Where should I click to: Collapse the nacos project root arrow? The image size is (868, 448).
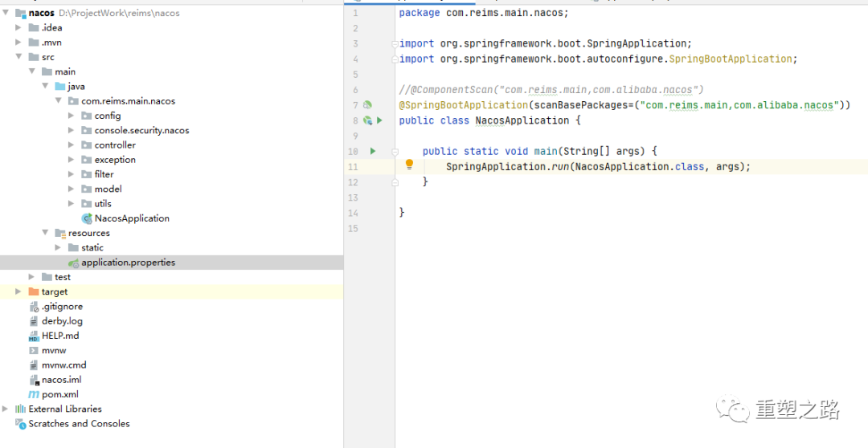click(x=6, y=13)
